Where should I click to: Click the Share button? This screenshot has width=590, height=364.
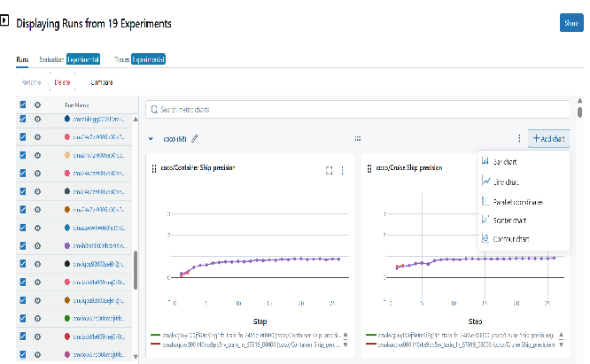(x=569, y=23)
